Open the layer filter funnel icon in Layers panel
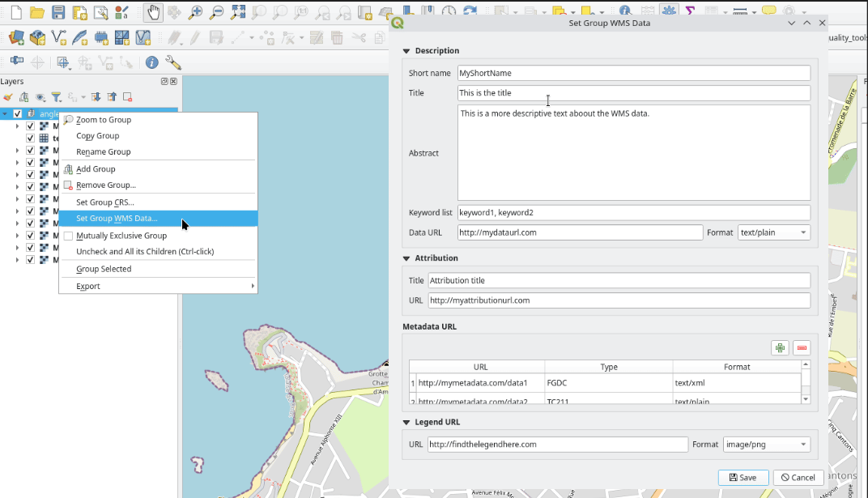Viewport: 868px width, 498px height. (57, 97)
